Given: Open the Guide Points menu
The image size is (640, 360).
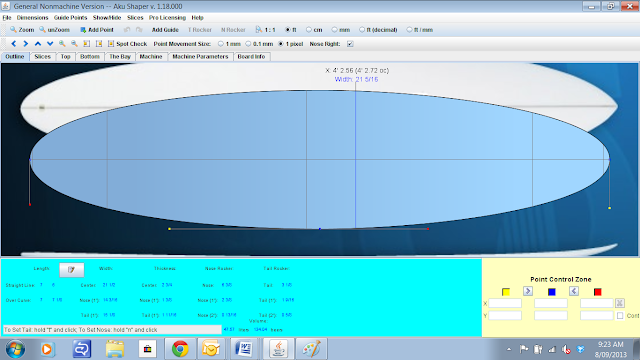Looking at the screenshot, I should pos(71,18).
